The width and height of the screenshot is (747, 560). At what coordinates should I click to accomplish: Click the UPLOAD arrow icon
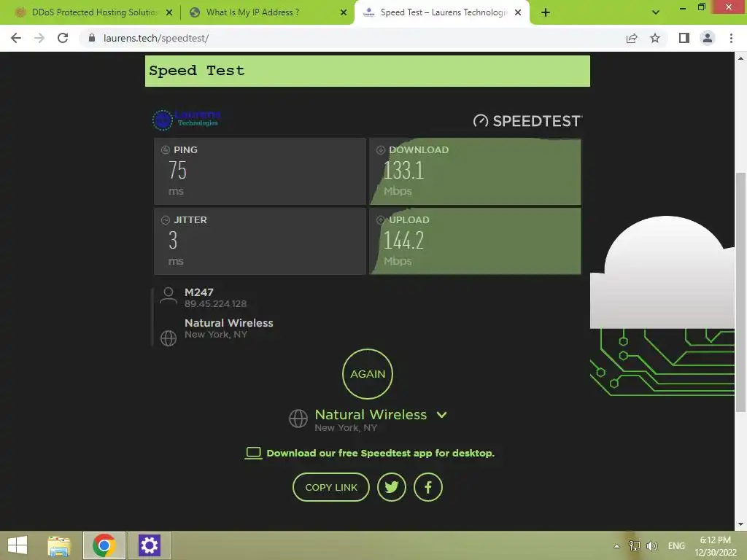(x=381, y=220)
